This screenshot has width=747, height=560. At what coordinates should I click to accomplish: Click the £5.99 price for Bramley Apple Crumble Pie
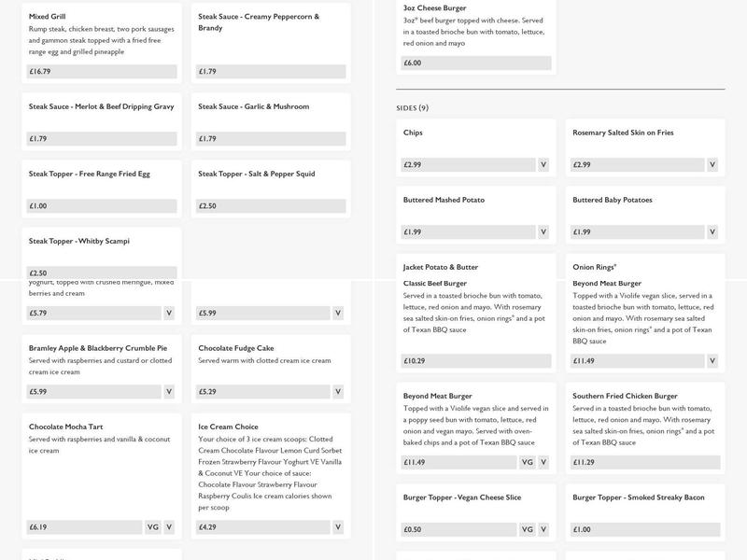(94, 391)
